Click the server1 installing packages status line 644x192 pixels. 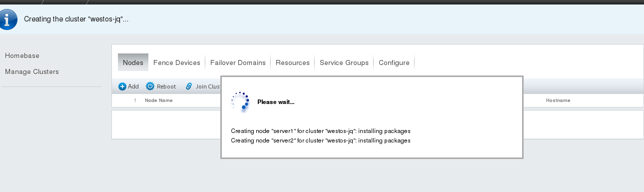click(321, 131)
